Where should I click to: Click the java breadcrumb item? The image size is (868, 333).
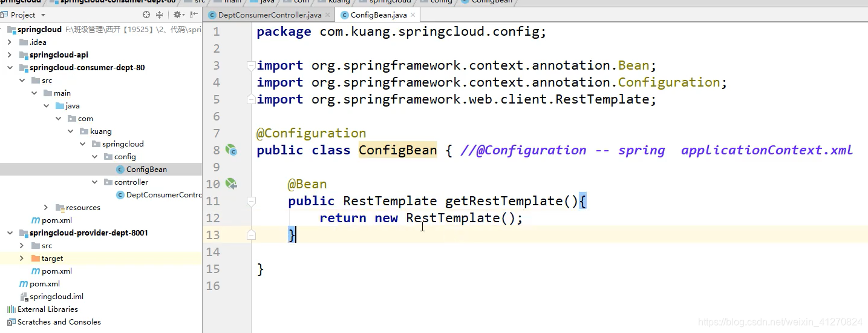click(x=267, y=2)
